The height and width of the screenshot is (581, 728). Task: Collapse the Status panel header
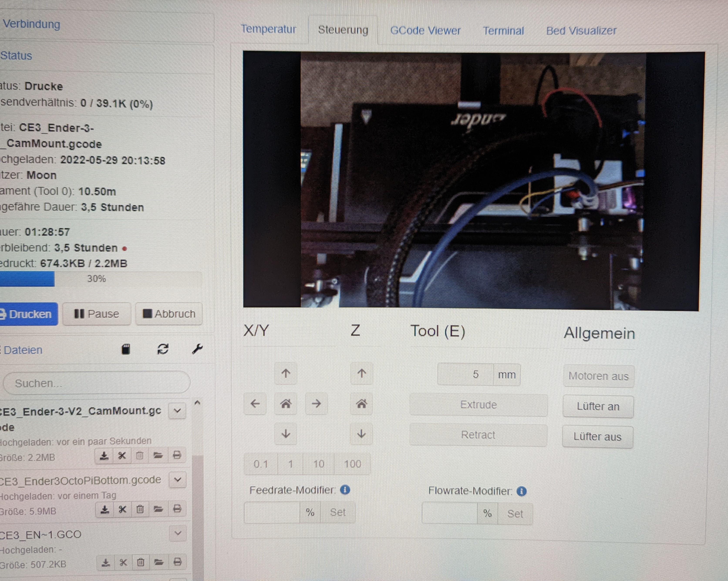(16, 55)
